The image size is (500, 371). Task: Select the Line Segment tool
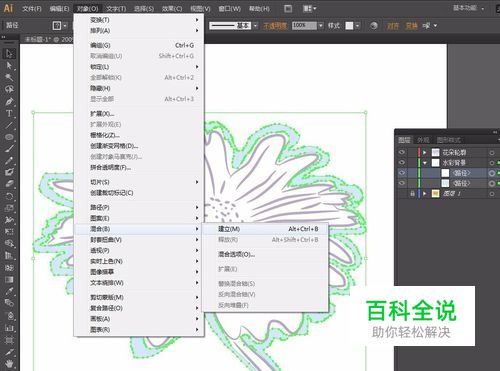tap(9, 125)
